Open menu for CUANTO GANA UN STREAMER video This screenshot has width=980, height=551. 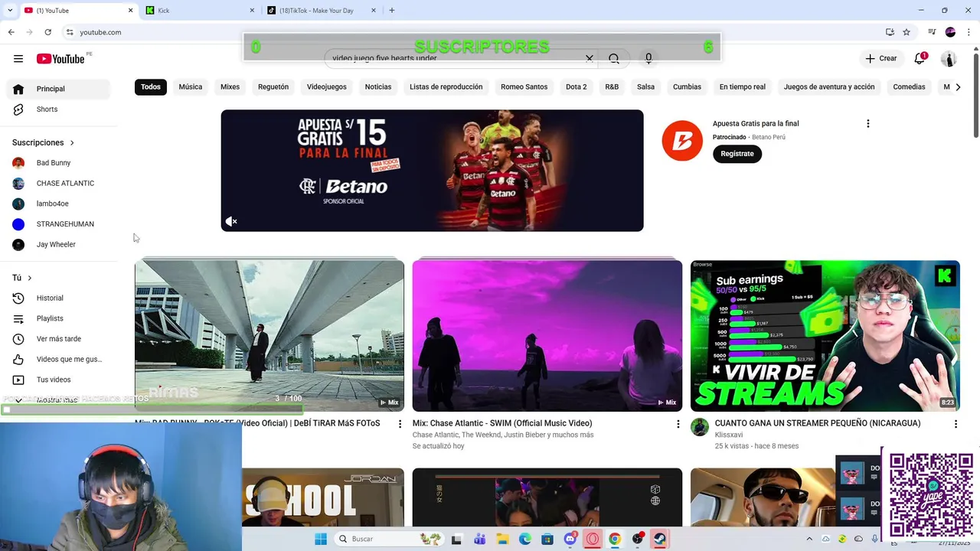click(x=955, y=423)
